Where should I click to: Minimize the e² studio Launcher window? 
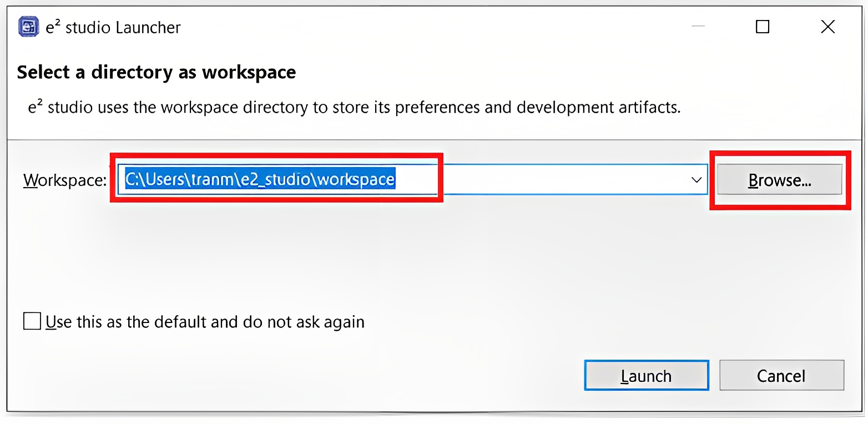pos(698,27)
